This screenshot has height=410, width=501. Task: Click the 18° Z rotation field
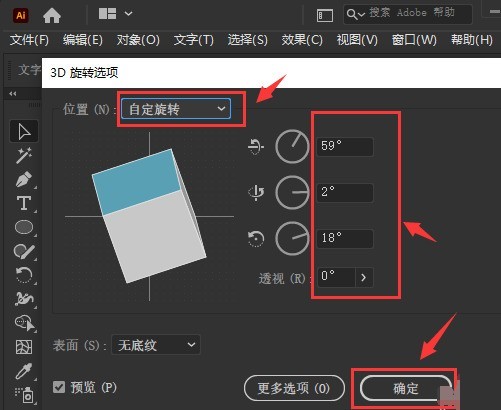[x=345, y=239]
